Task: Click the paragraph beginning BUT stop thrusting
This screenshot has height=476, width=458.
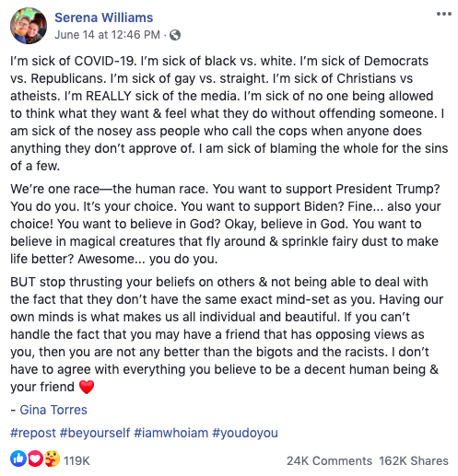Action: pyautogui.click(x=227, y=334)
